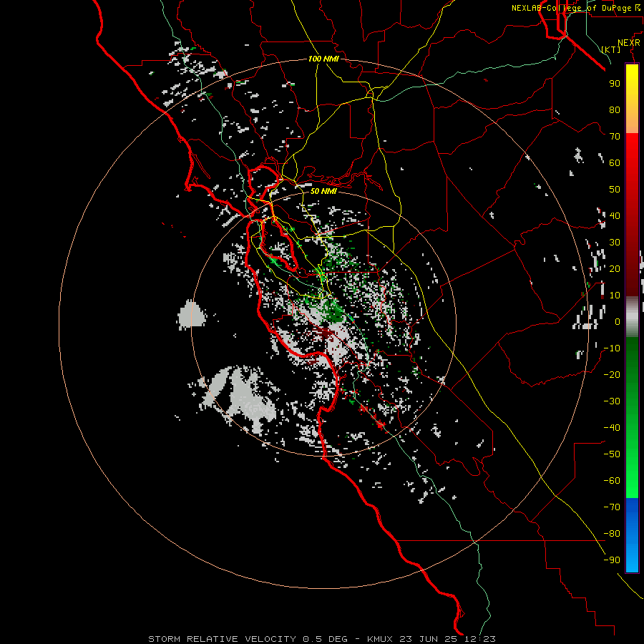Select the -40 scale value
The height and width of the screenshot is (644, 644).
click(x=612, y=428)
